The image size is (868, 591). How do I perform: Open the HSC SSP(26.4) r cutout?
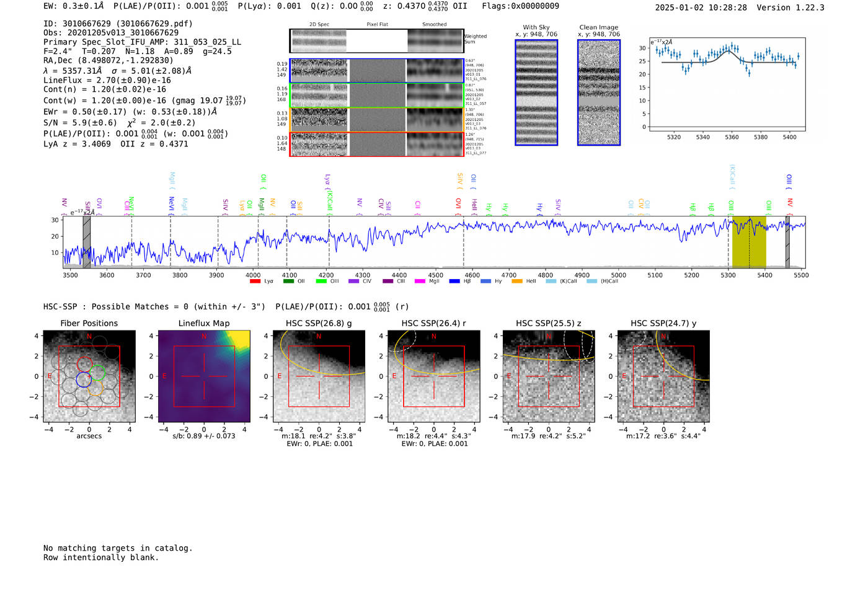433,376
